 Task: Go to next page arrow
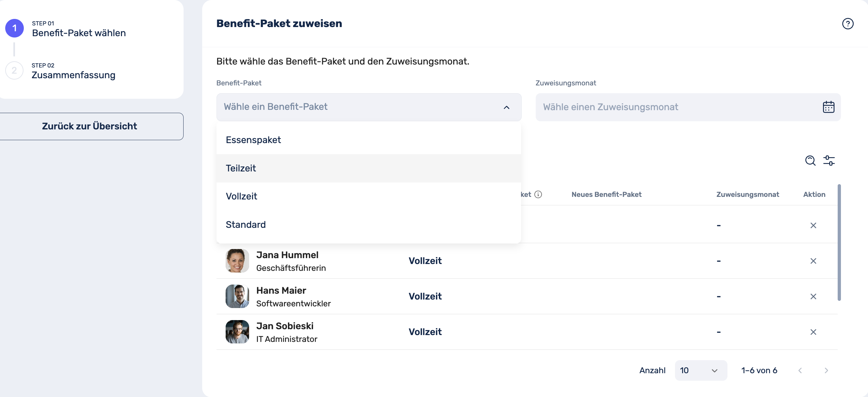click(826, 370)
